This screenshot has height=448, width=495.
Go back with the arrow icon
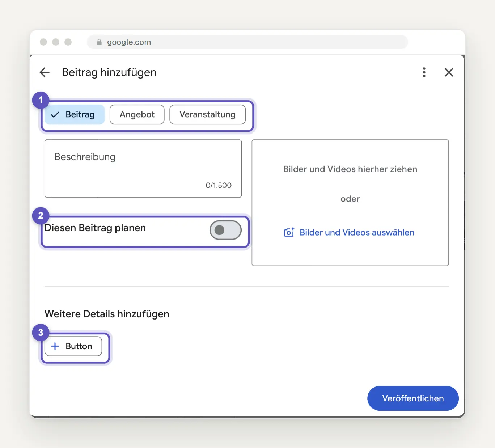pyautogui.click(x=45, y=72)
